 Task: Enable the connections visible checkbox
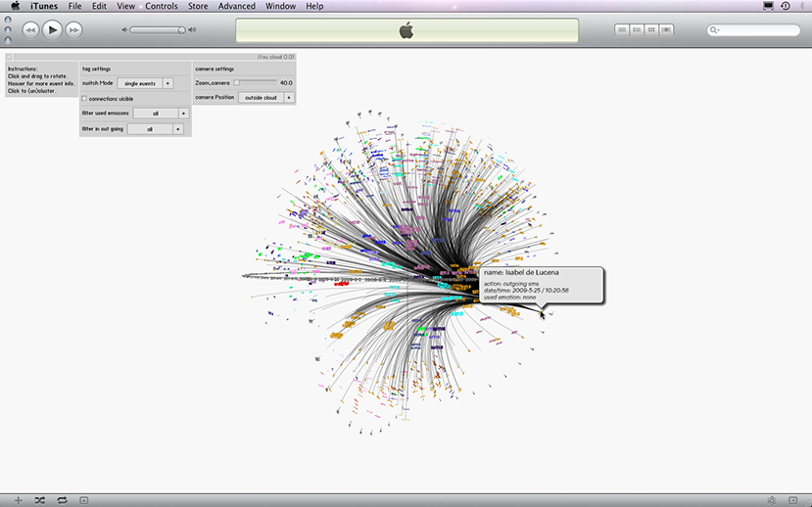[84, 99]
